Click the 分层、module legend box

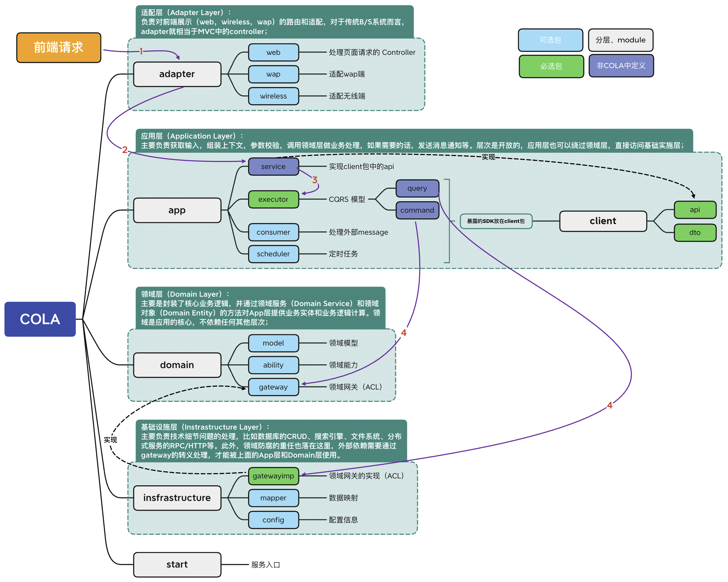pos(620,40)
